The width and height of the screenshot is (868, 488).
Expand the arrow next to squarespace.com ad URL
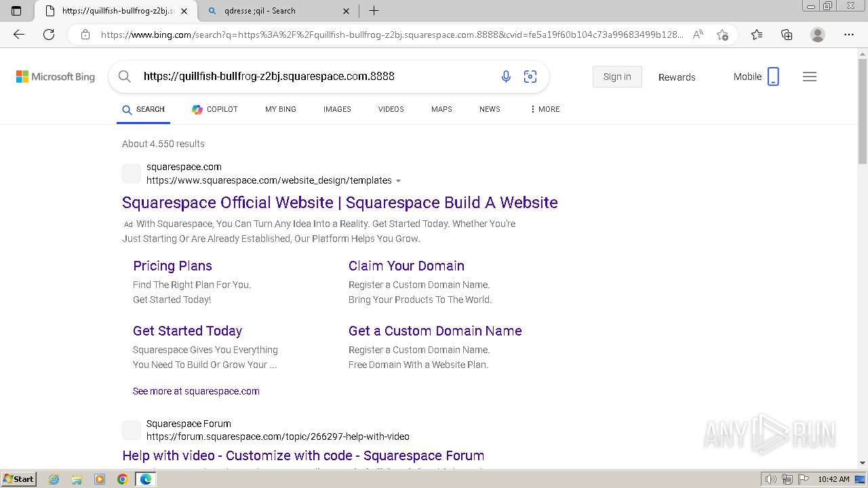pyautogui.click(x=398, y=181)
